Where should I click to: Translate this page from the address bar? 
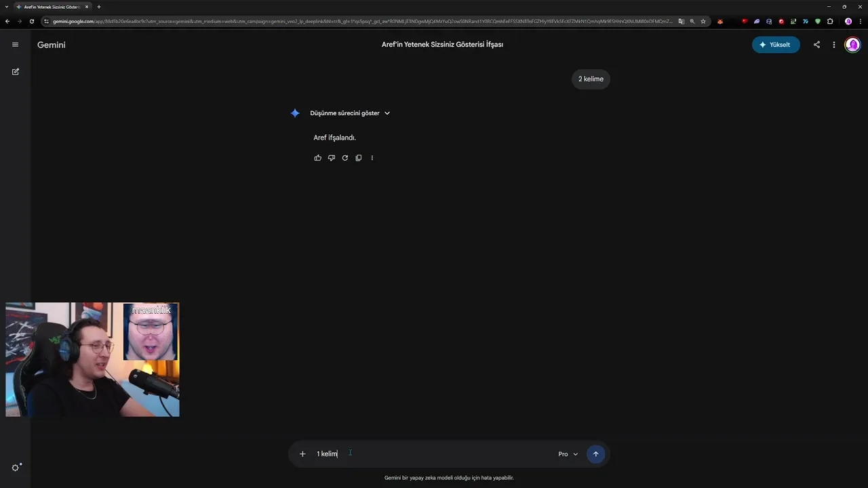click(682, 21)
